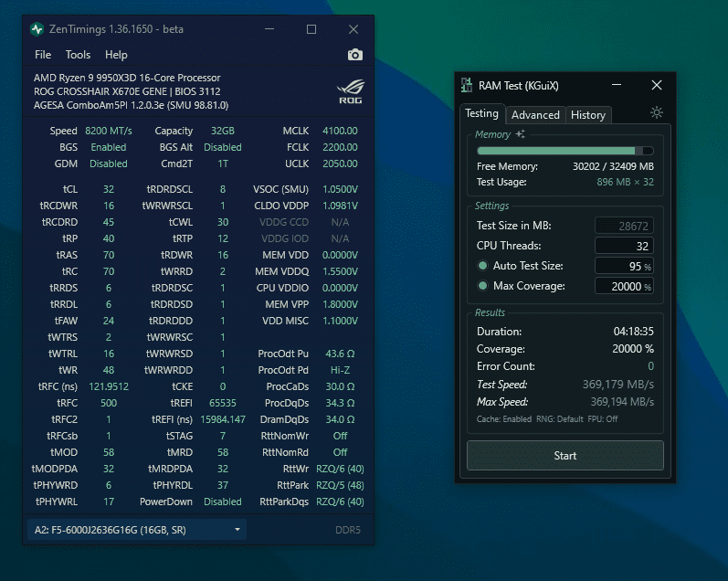Open the A2 memory module dropdown
This screenshot has width=728, height=581.
(x=137, y=530)
